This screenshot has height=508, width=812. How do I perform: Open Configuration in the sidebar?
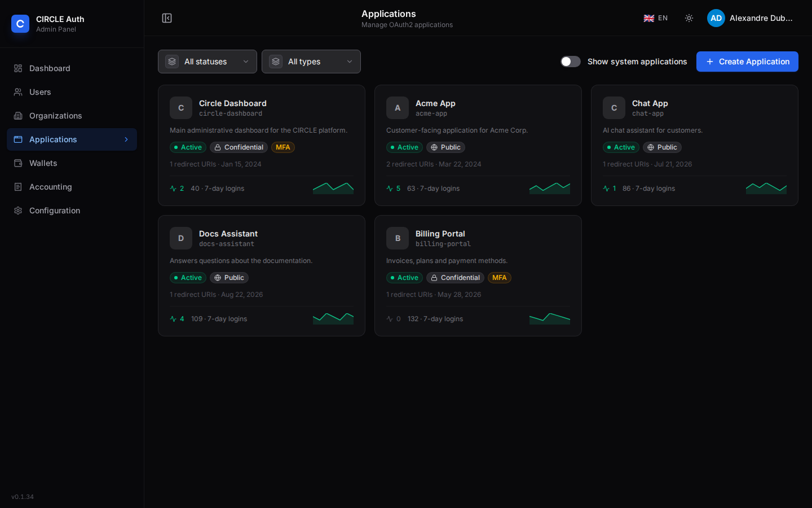point(72,211)
